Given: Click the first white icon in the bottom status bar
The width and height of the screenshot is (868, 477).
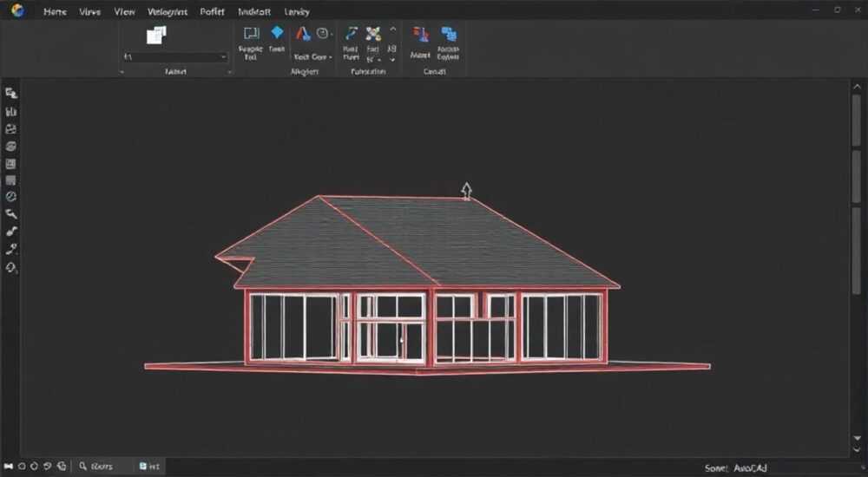Looking at the screenshot, I should [x=9, y=467].
